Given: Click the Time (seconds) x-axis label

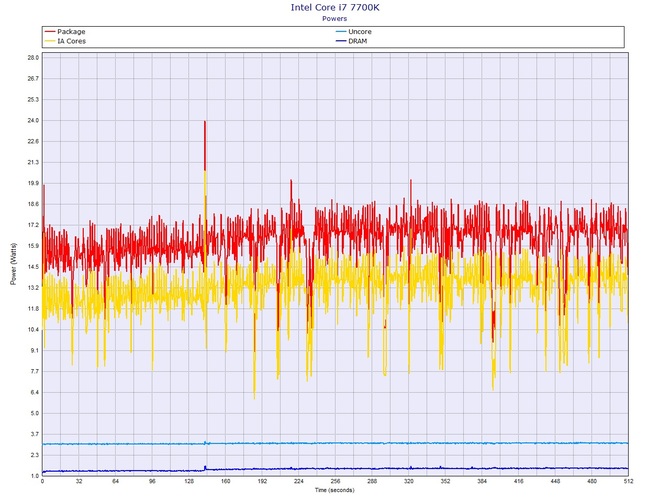Looking at the screenshot, I should coord(335,490).
